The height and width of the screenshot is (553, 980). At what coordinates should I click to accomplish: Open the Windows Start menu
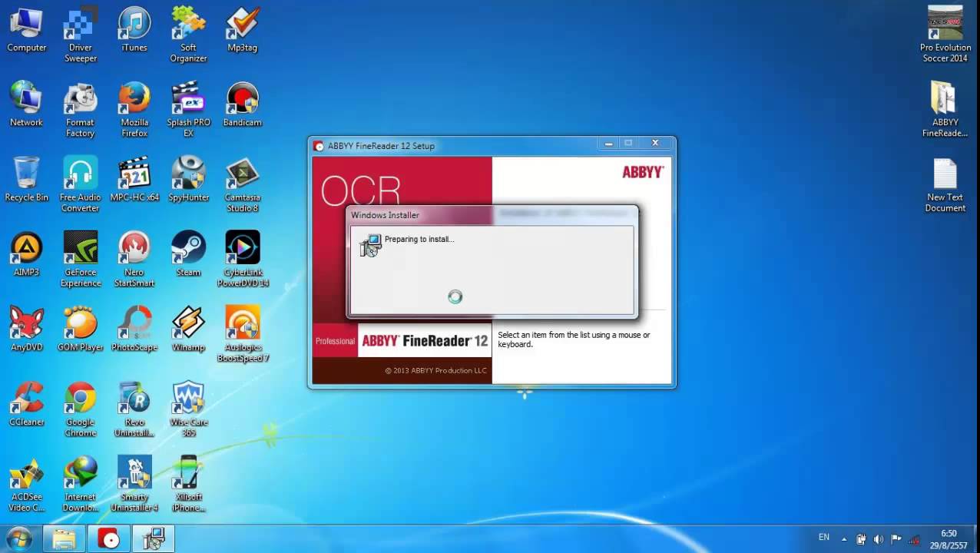point(18,539)
